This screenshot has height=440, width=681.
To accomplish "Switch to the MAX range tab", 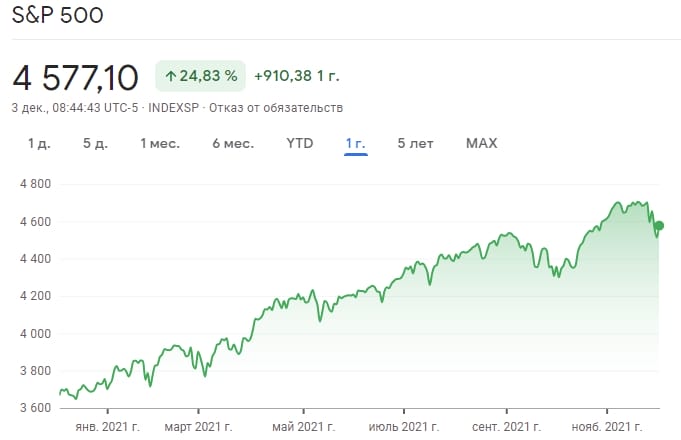I will tap(481, 143).
